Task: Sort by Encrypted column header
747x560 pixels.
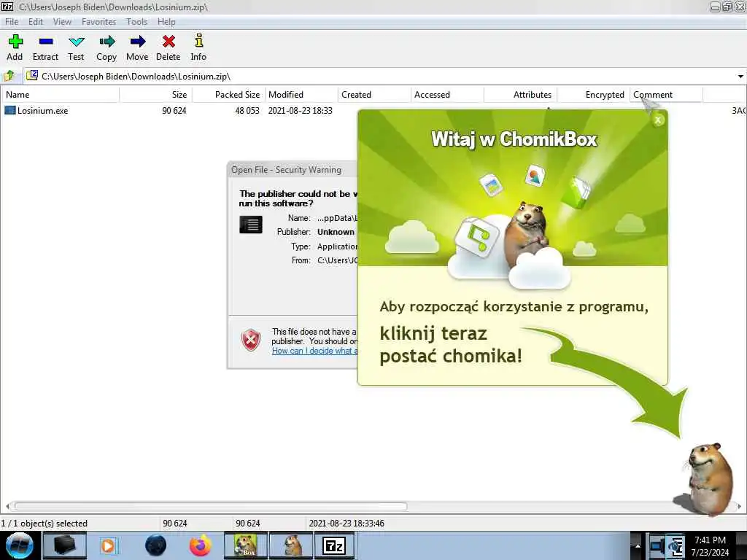Action: (593, 94)
